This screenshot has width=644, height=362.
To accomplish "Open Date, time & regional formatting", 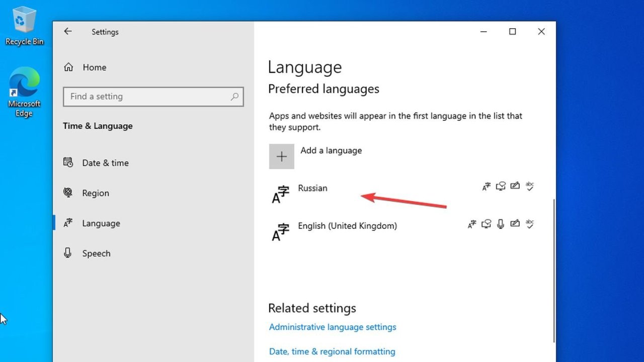I will (332, 351).
